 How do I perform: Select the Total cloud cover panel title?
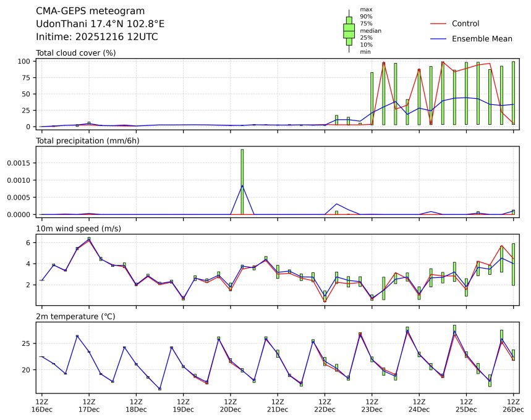coord(76,53)
